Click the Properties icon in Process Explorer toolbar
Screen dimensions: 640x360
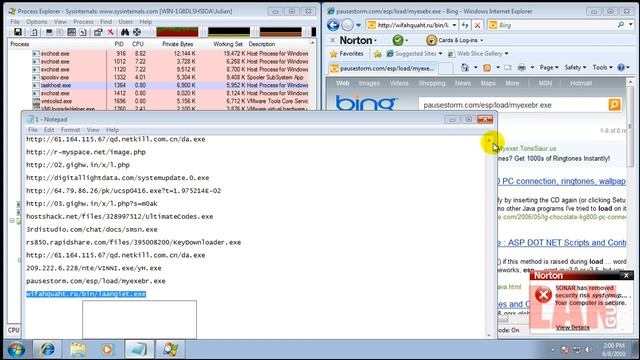click(x=98, y=32)
